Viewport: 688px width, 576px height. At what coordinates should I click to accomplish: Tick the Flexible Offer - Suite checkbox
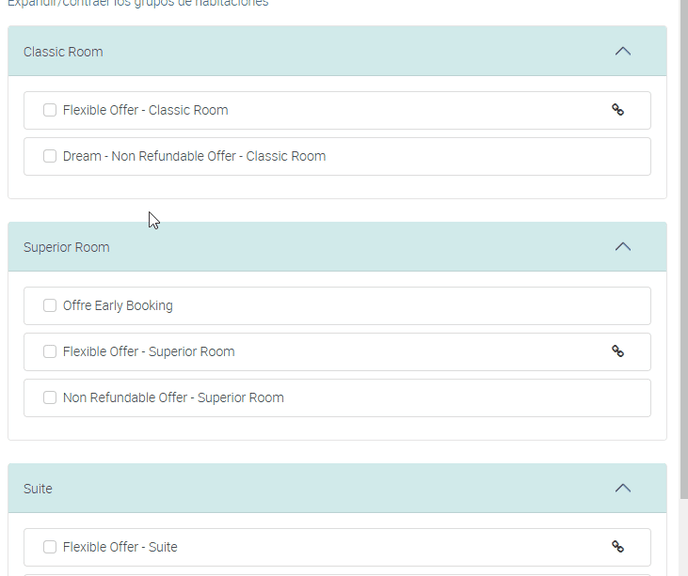tap(50, 547)
